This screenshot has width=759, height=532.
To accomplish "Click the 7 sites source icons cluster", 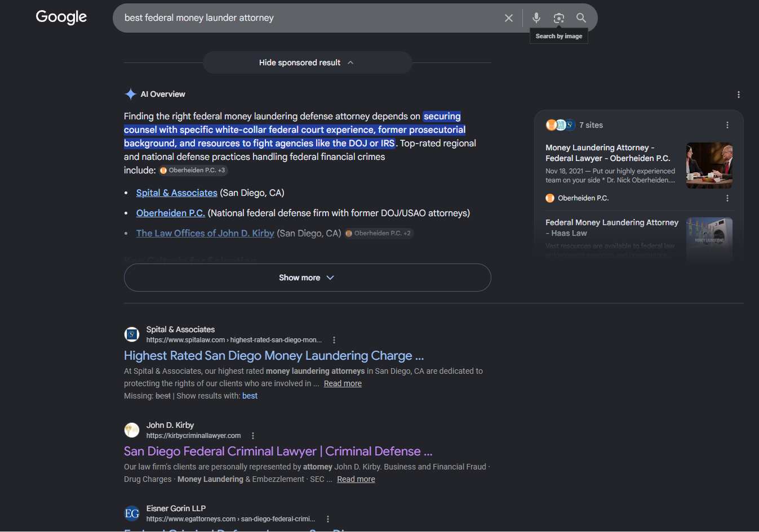I will pos(560,125).
